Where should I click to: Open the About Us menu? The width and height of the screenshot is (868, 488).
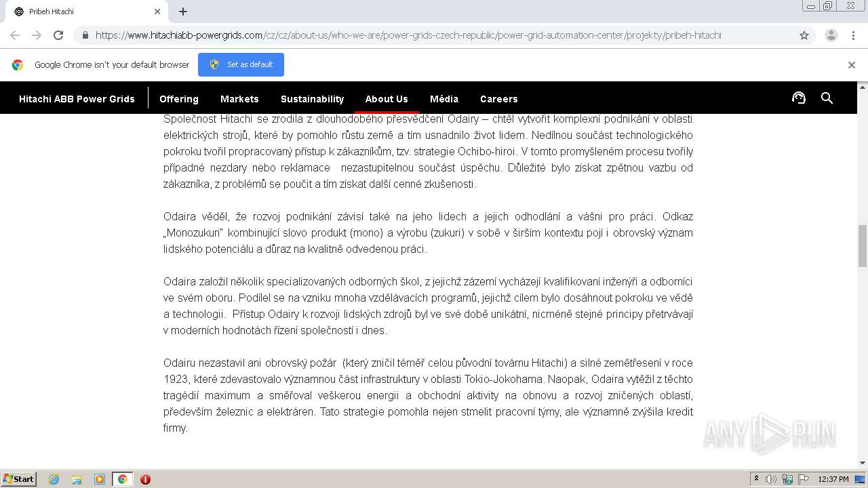[x=387, y=99]
